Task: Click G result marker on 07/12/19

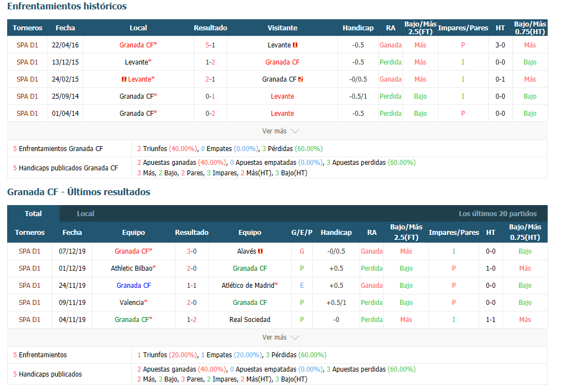Action: 302,251
